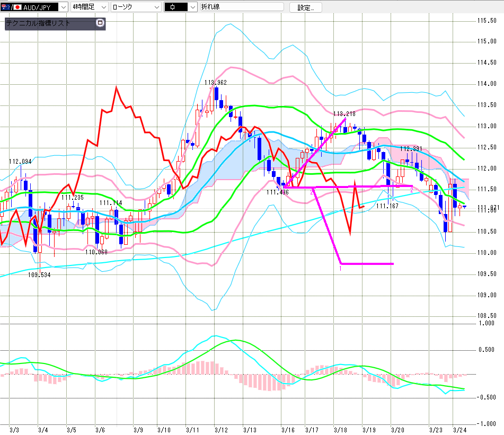Image resolution: width=504 pixels, height=435 pixels.
Task: Click the 0.500 level on MACD axis
Action: tap(487, 349)
